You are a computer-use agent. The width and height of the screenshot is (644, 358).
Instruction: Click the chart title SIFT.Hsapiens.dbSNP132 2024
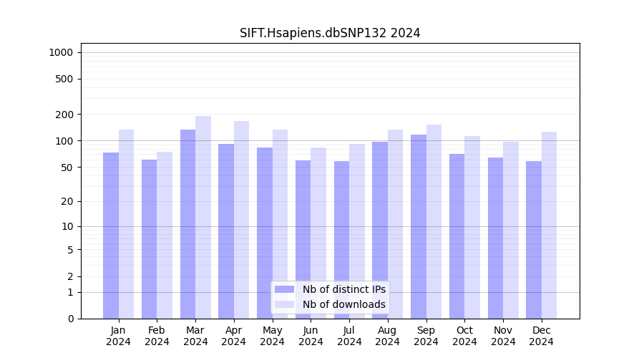330,33
